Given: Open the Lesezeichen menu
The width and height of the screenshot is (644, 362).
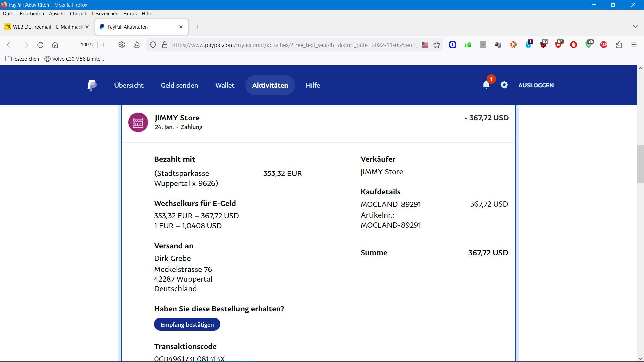Looking at the screenshot, I should click(x=105, y=14).
